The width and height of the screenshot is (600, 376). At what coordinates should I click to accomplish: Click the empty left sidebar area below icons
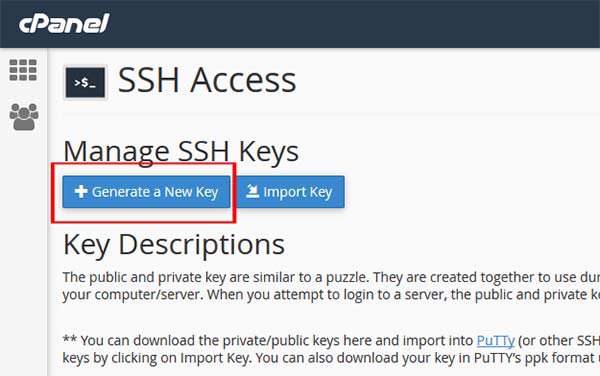(23, 254)
